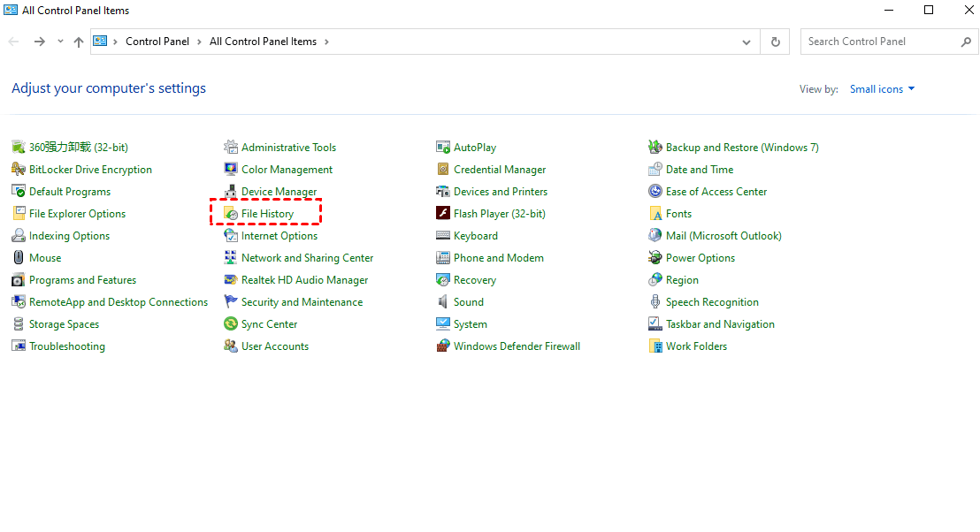Open the Device Manager icon
The image size is (980, 532).
pyautogui.click(x=231, y=192)
